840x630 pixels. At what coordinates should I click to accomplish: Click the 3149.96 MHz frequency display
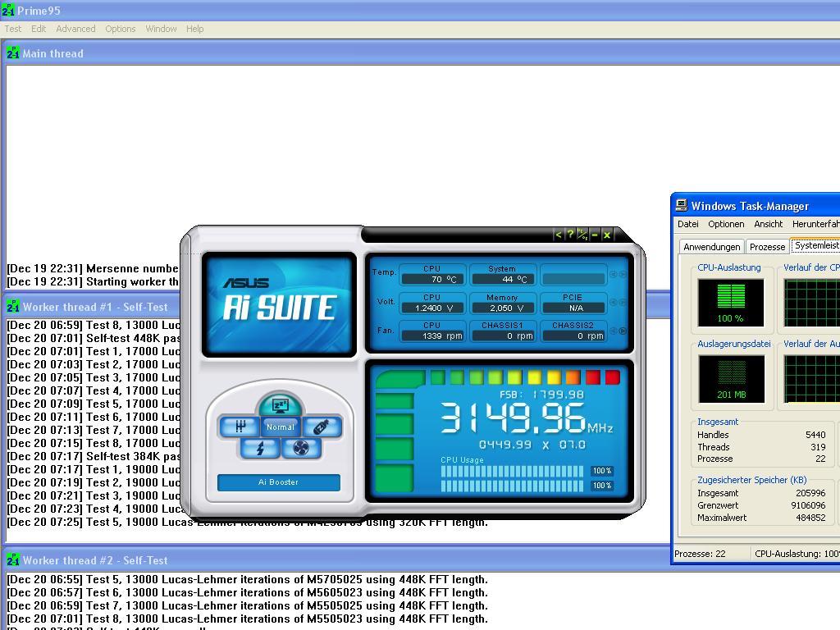pos(527,418)
